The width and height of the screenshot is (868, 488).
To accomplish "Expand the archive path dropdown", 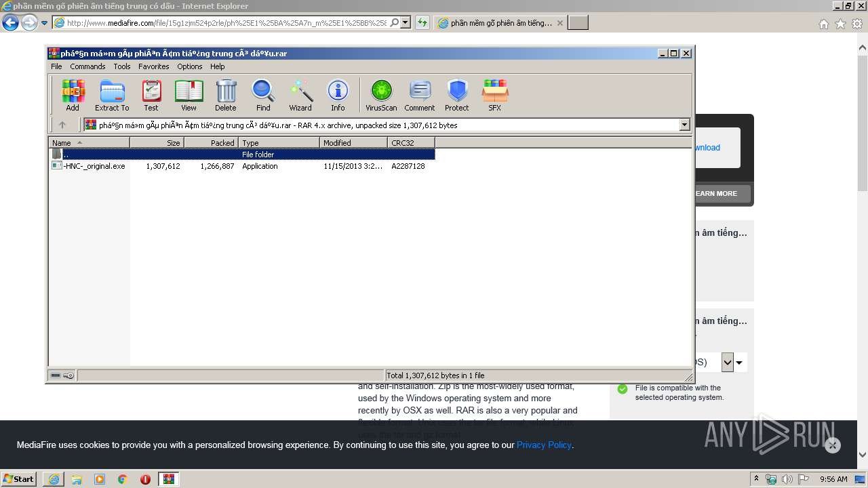I will 684,125.
